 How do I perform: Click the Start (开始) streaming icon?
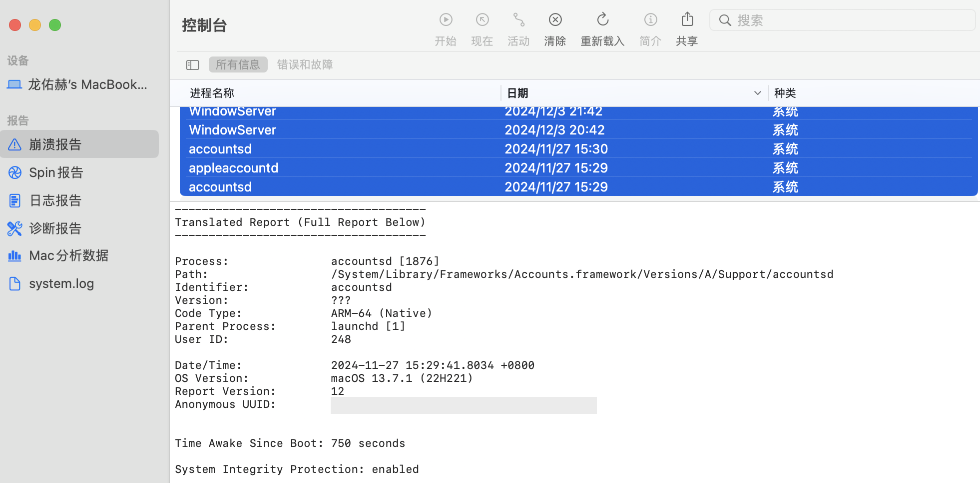[446, 20]
